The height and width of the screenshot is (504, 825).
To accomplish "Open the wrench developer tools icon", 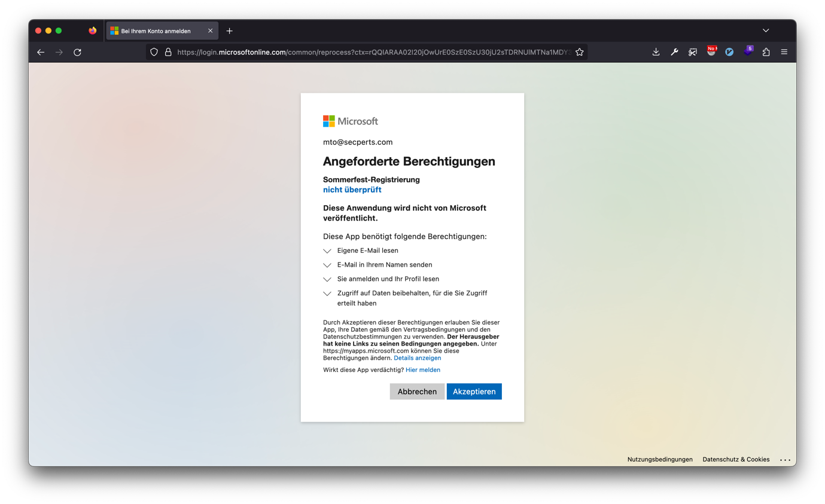I will tap(674, 53).
